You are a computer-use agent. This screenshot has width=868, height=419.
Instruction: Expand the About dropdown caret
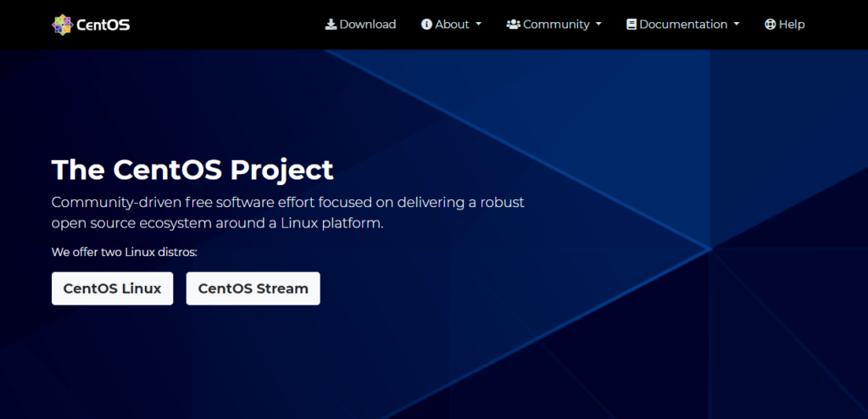pyautogui.click(x=479, y=25)
